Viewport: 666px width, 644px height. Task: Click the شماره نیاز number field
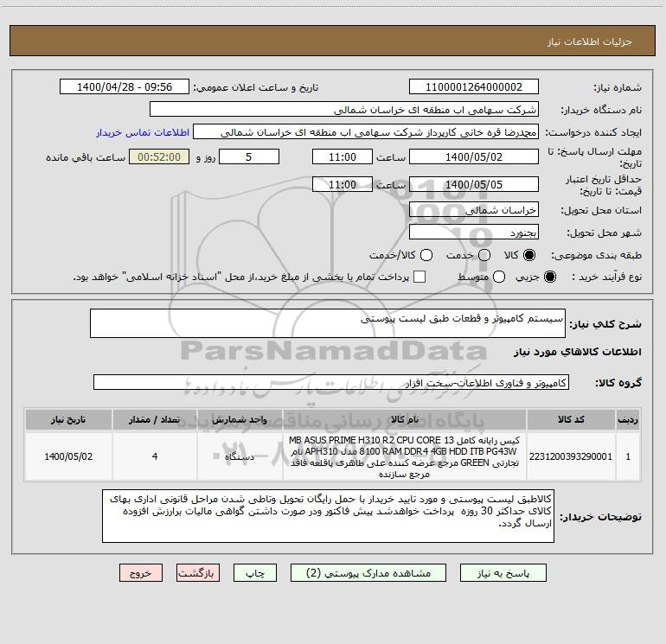point(474,86)
